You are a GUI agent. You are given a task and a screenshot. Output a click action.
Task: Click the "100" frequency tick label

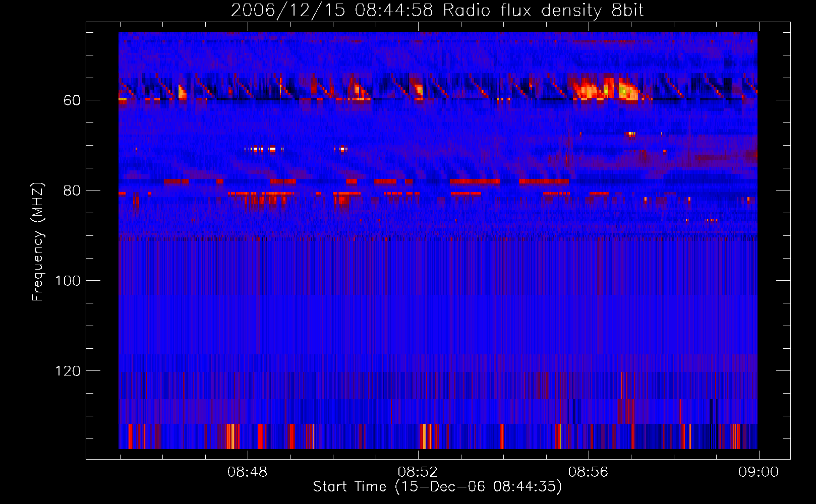pos(68,281)
